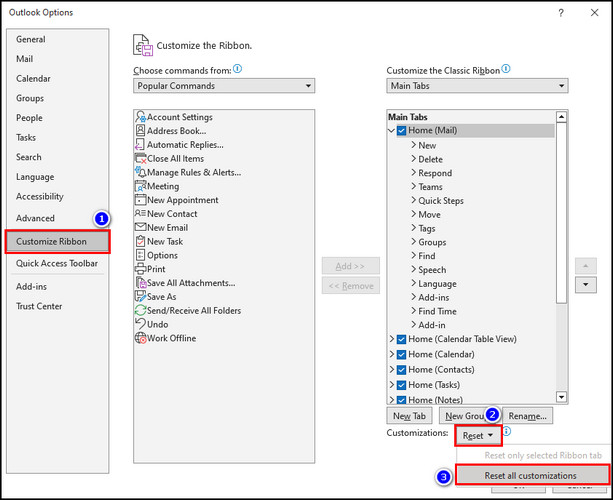
Task: Open the Quick Access Toolbar section
Action: [x=57, y=263]
